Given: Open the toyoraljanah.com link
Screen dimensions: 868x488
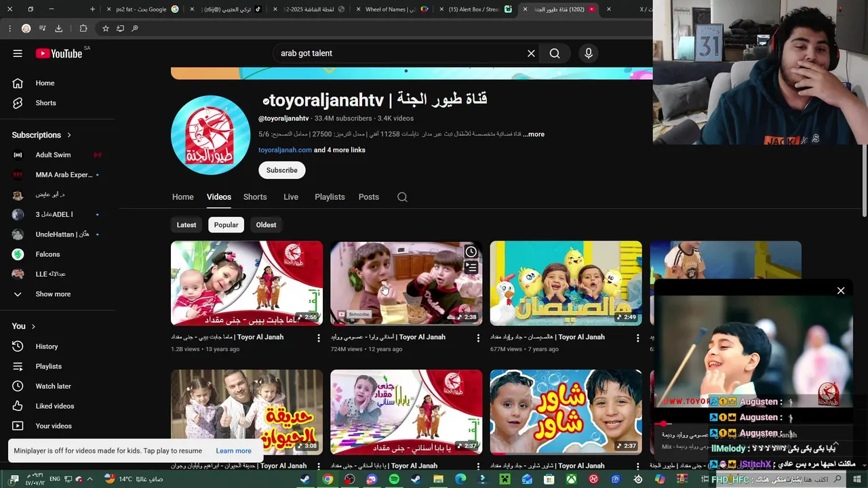Looking at the screenshot, I should [285, 150].
